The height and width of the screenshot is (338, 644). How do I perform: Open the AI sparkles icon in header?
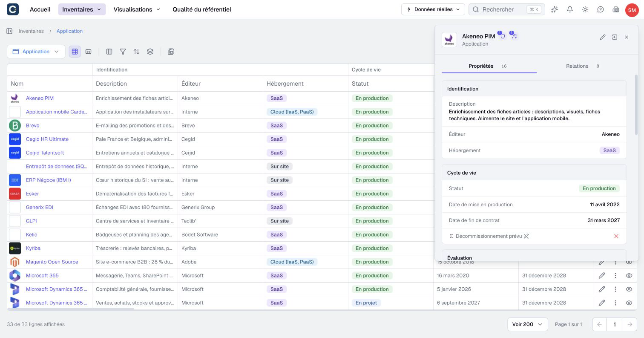[555, 9]
